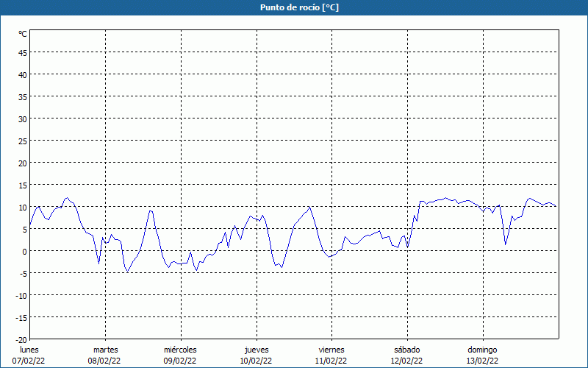Click the 'viernes' day label

point(331,350)
